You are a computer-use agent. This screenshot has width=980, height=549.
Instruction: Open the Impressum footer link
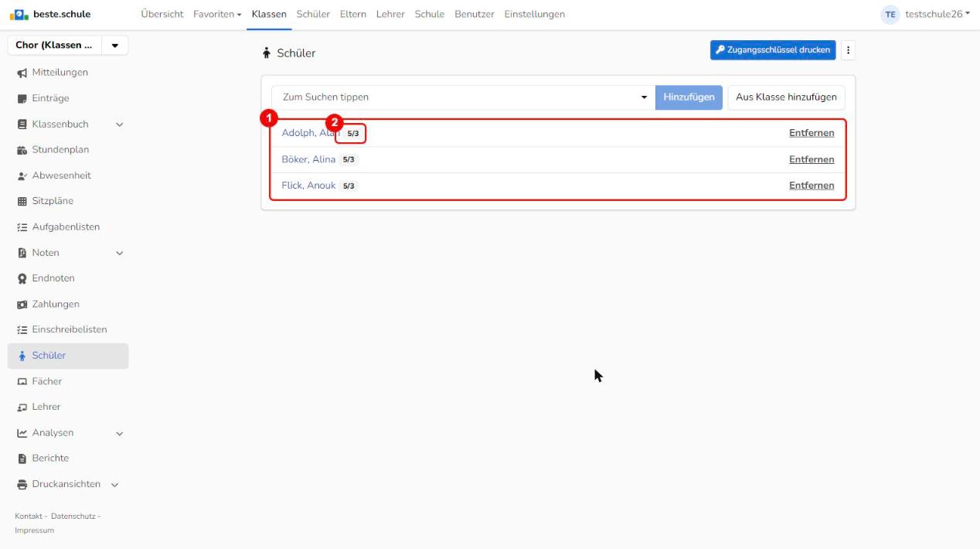(x=35, y=530)
